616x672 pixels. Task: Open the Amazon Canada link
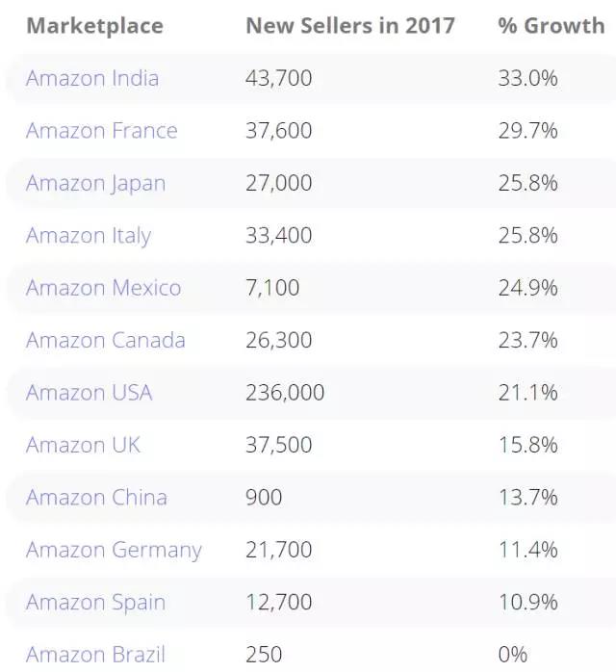tap(105, 340)
